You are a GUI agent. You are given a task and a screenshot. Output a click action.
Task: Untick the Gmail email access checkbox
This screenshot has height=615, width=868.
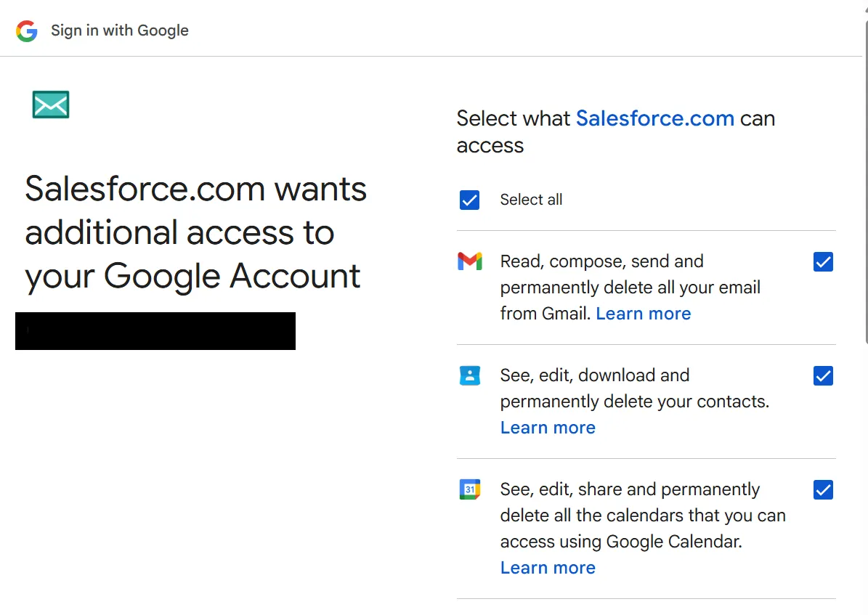pos(823,262)
